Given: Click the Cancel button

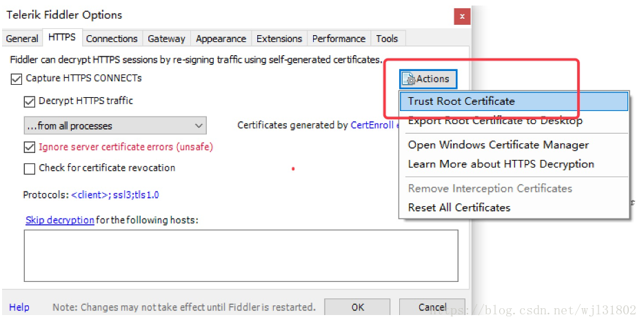Looking at the screenshot, I should 432,307.
